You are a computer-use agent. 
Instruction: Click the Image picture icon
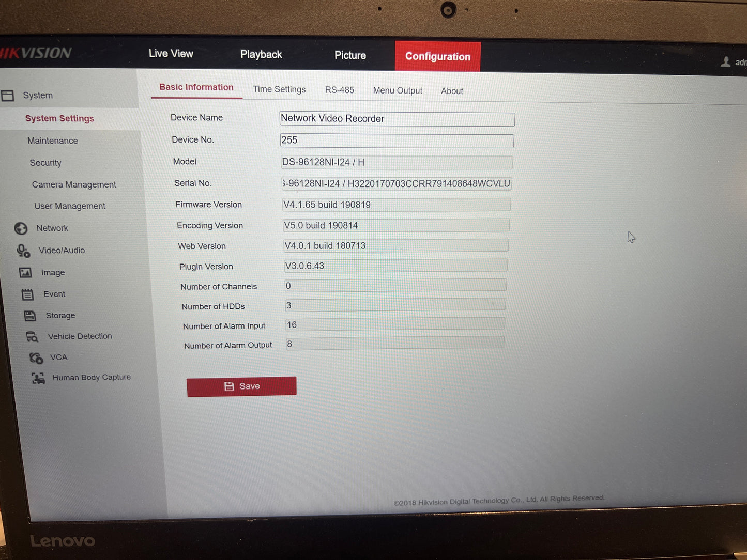click(x=25, y=272)
